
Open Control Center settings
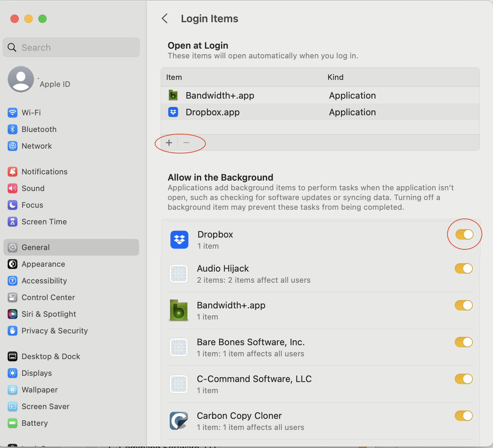[x=71, y=297]
